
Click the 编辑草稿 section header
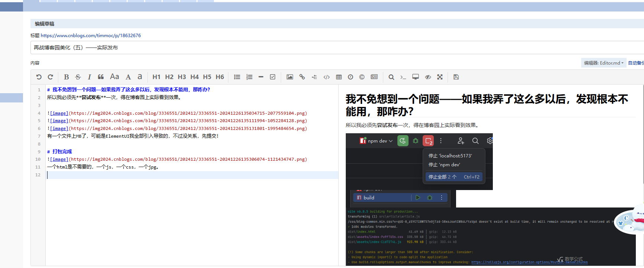[45, 24]
